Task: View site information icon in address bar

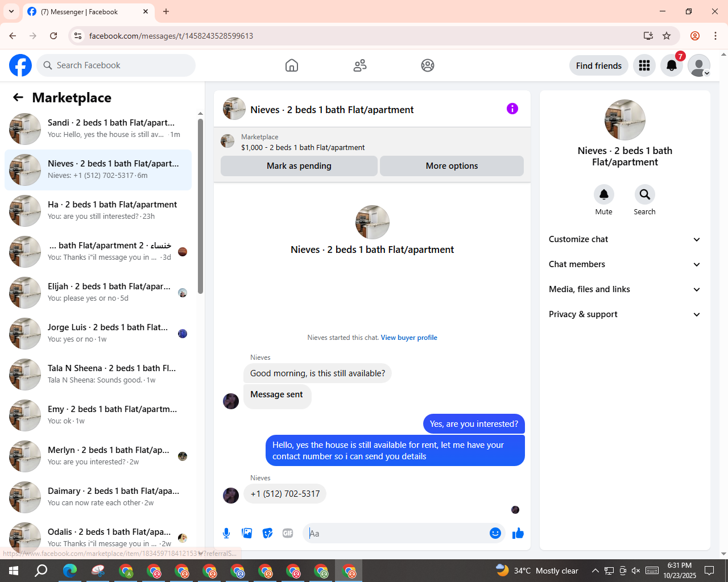Action: pos(78,36)
